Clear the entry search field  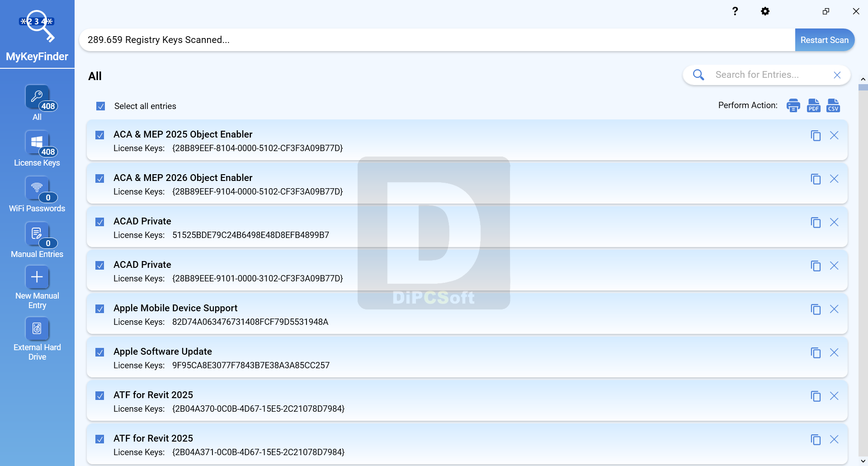pyautogui.click(x=837, y=75)
